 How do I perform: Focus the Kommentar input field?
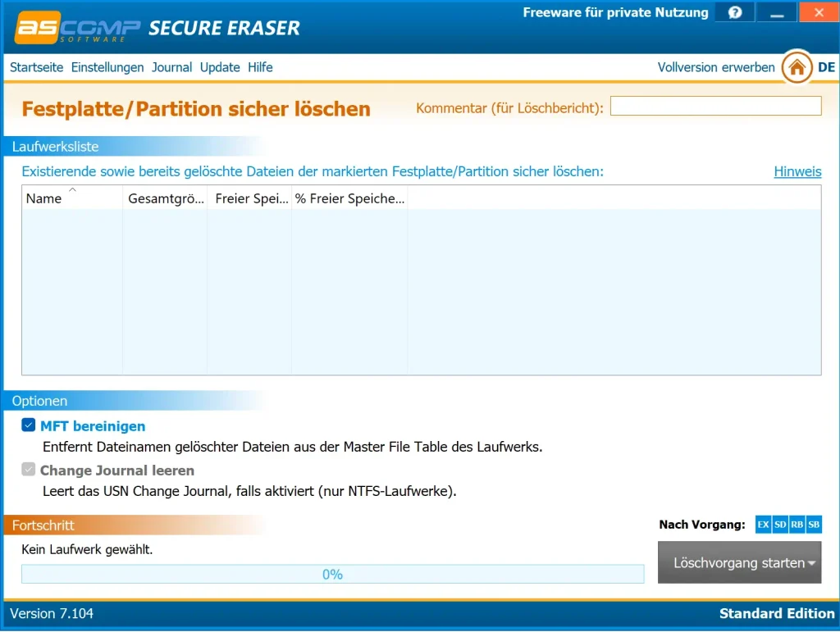(715, 106)
